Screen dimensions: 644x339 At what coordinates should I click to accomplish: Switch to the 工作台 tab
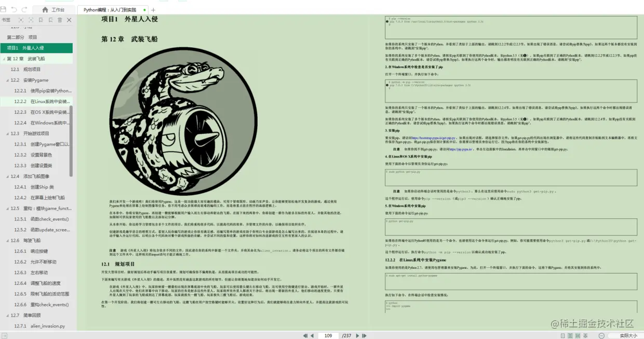point(53,10)
